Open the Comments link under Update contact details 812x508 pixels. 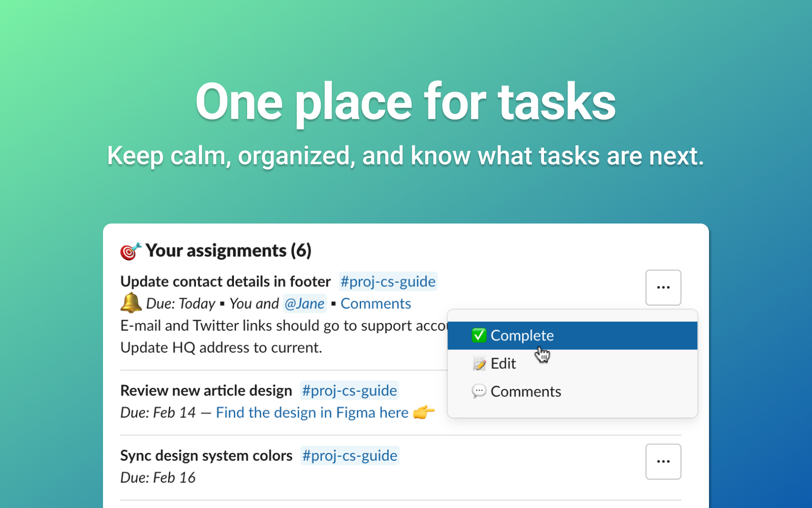pyautogui.click(x=376, y=304)
